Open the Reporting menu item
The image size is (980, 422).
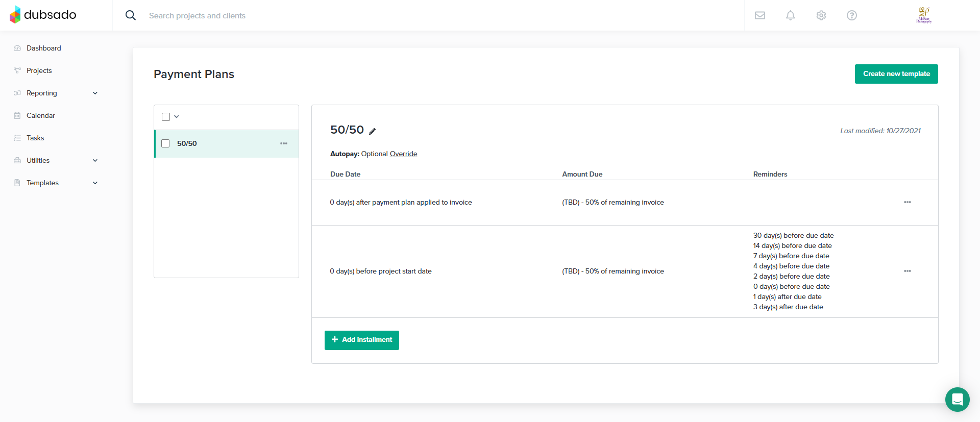(x=42, y=93)
